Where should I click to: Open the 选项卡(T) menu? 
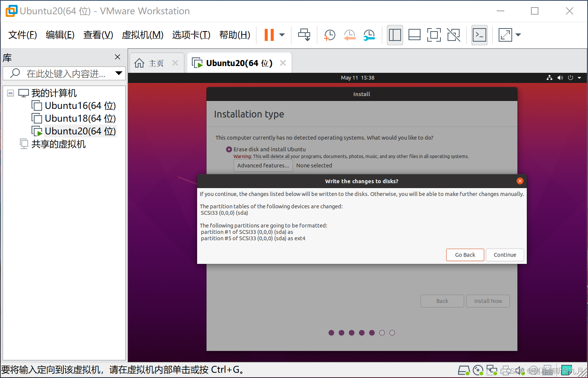point(191,35)
